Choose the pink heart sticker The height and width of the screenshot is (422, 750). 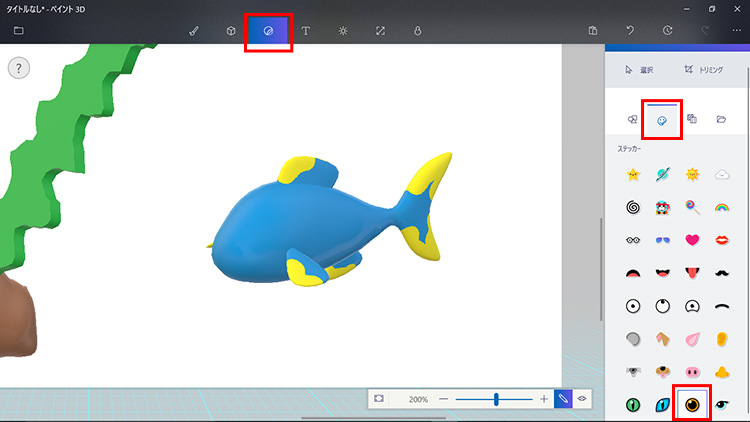click(691, 240)
